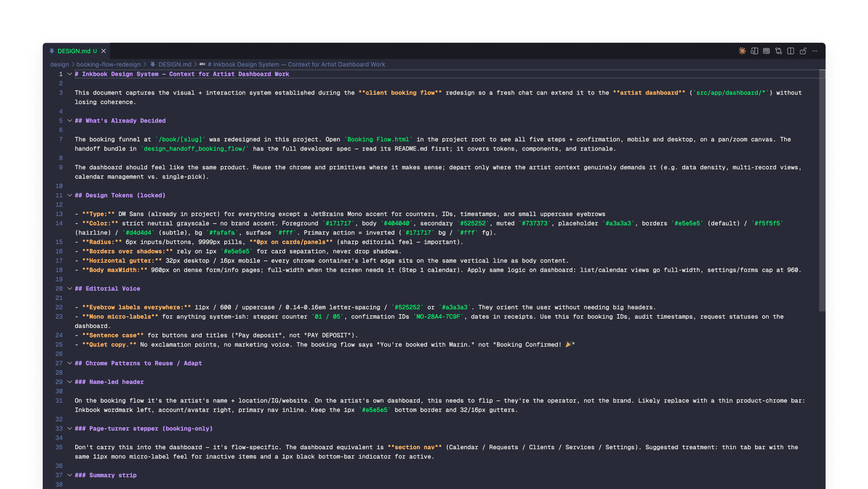Split the editor right
The width and height of the screenshot is (868, 489).
pyautogui.click(x=791, y=51)
